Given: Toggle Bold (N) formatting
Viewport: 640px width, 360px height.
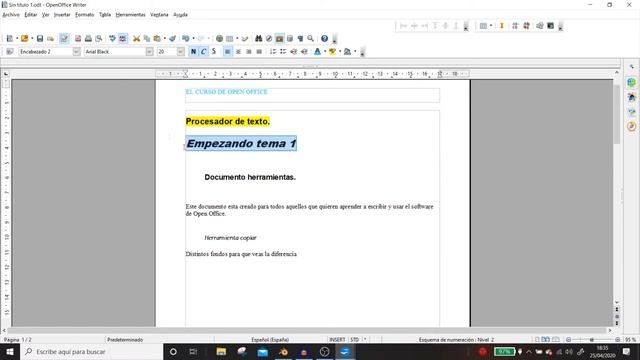Looking at the screenshot, I should [193, 51].
